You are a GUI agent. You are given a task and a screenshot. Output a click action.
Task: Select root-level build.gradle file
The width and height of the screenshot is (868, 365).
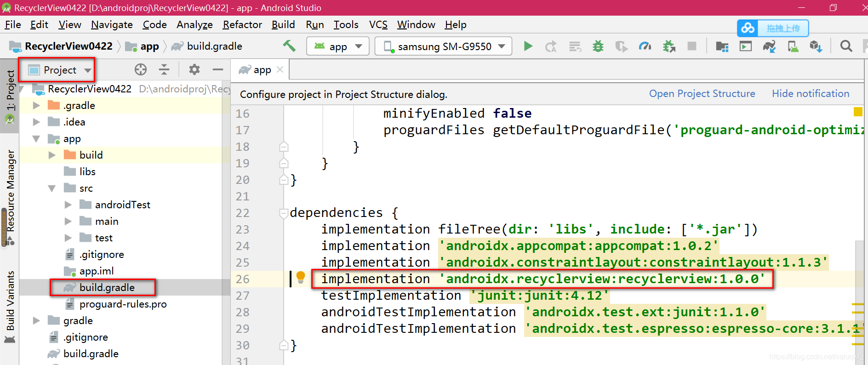pos(91,354)
